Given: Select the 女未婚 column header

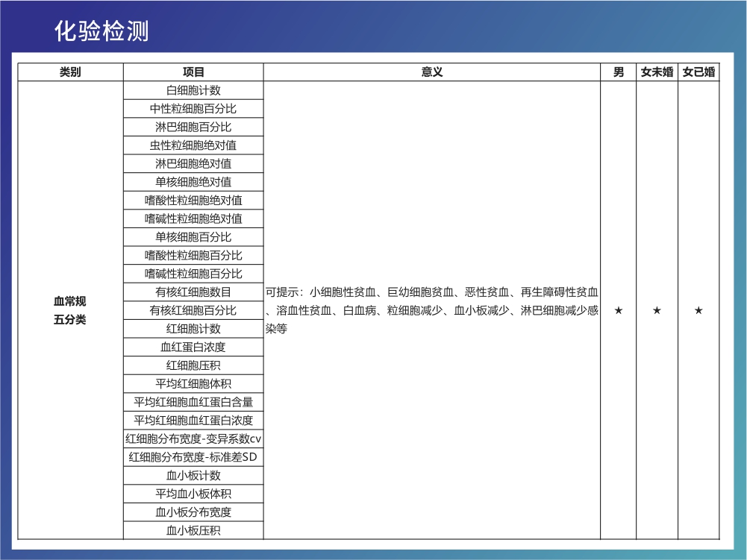Looking at the screenshot, I should pos(657,72).
